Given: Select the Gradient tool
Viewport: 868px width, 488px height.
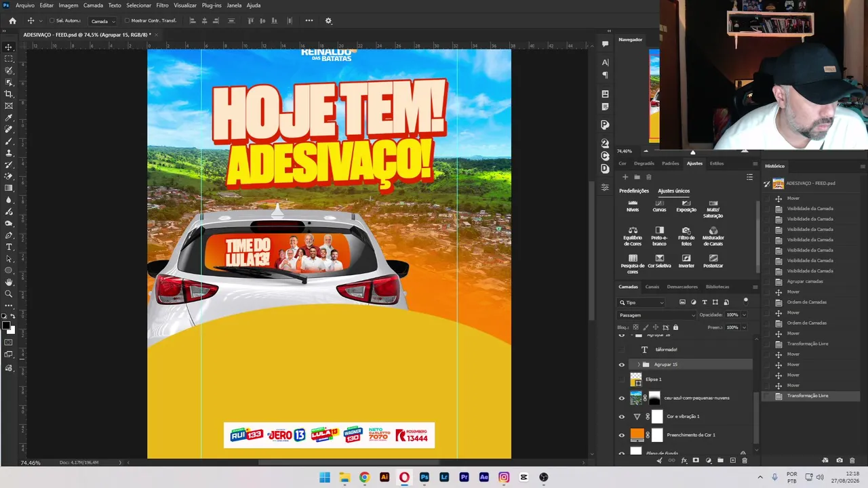Looking at the screenshot, I should pyautogui.click(x=9, y=188).
